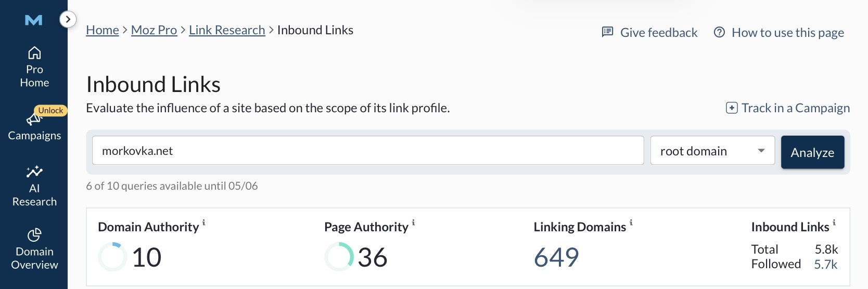Show the Page Authority info tooltip
Viewport: 868px width, 289px height.
(414, 222)
